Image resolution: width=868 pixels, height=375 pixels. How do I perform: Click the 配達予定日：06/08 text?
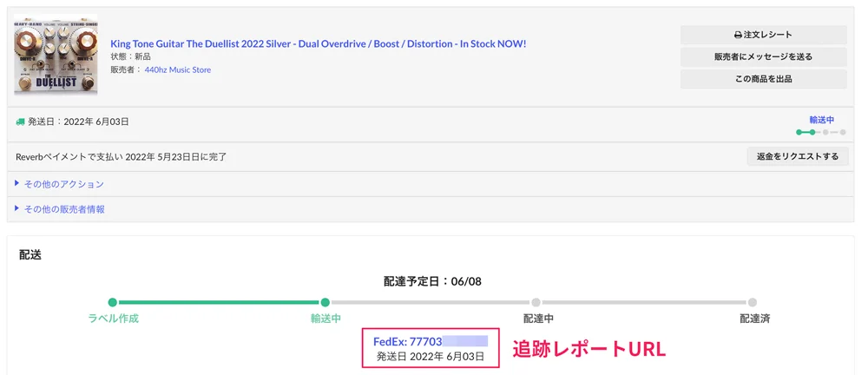point(432,281)
